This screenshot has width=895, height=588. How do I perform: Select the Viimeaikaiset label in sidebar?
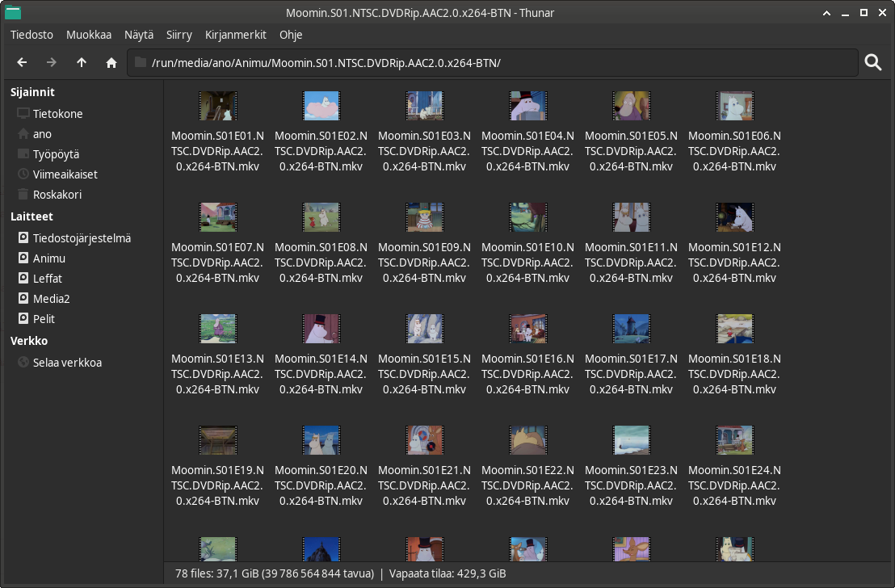(65, 174)
